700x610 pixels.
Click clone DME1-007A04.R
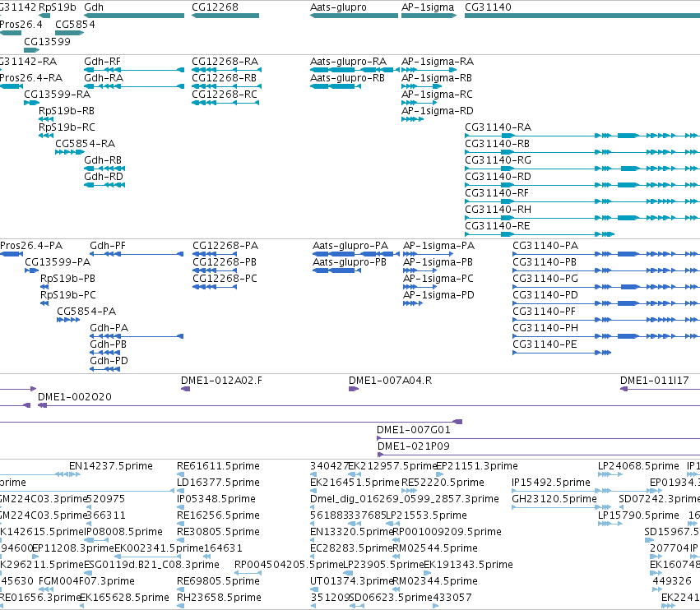coord(390,381)
